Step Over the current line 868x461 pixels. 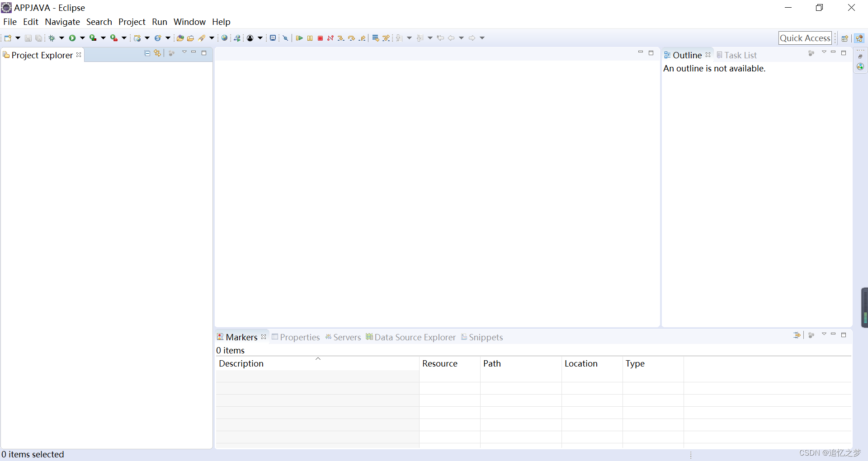(351, 38)
